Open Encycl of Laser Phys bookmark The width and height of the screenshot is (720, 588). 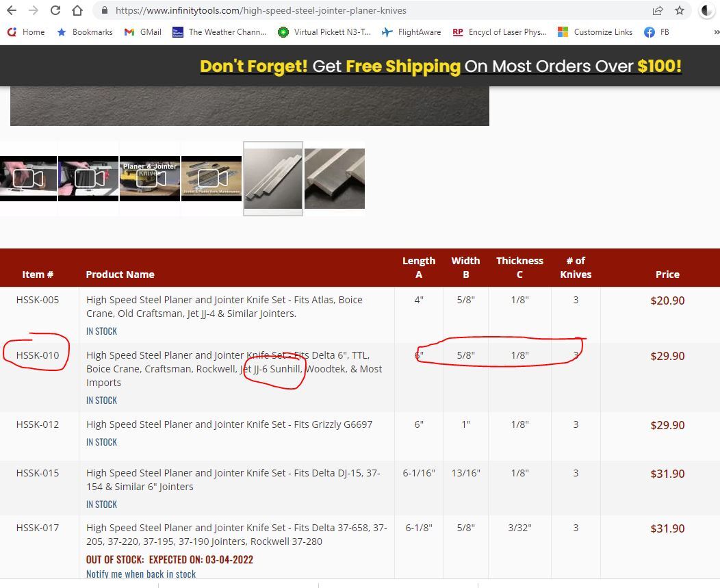point(500,32)
